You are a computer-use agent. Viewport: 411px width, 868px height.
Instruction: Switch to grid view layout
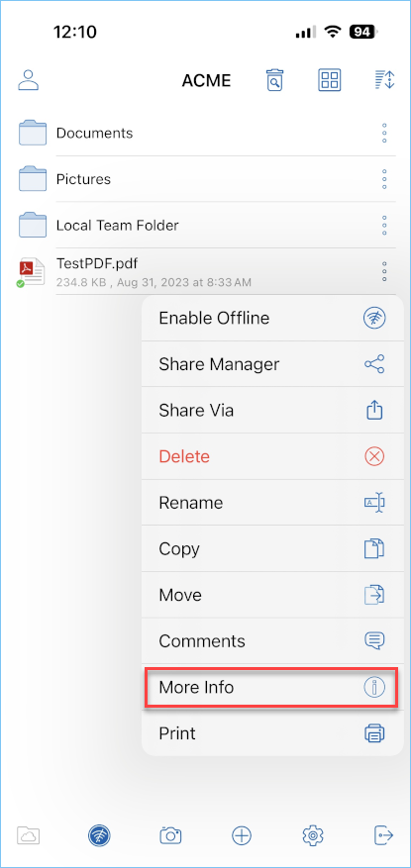[x=330, y=80]
